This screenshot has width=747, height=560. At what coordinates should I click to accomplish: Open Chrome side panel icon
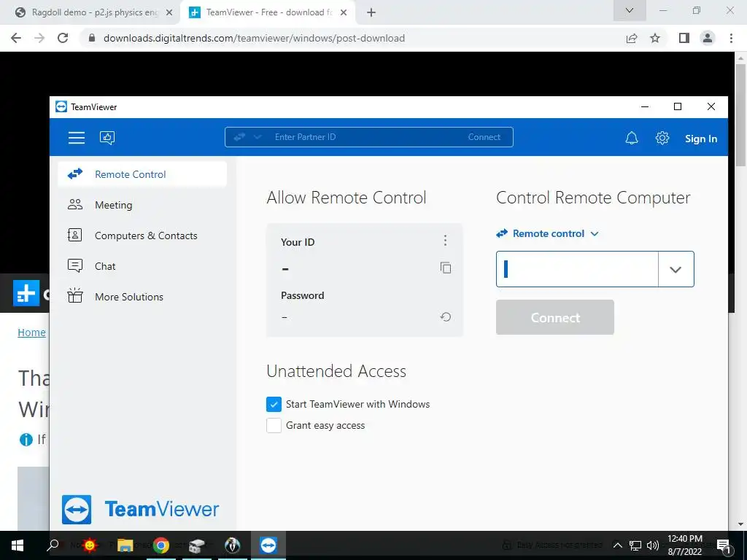pyautogui.click(x=684, y=38)
